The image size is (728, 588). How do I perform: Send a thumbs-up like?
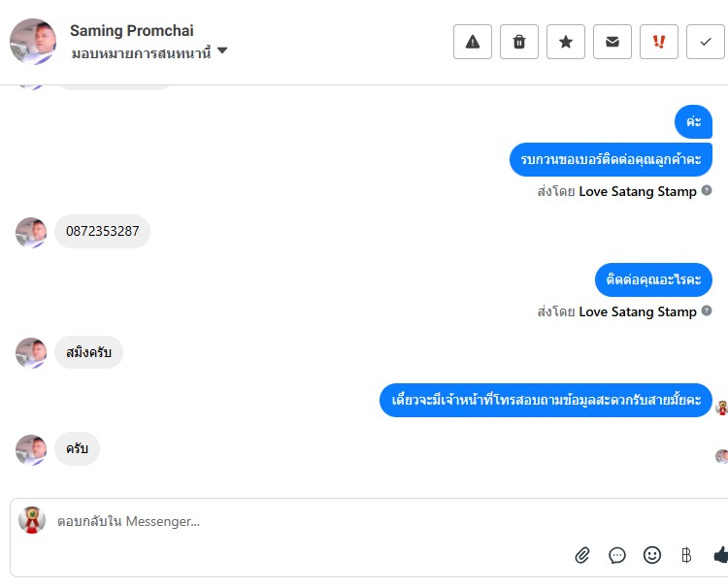(720, 555)
